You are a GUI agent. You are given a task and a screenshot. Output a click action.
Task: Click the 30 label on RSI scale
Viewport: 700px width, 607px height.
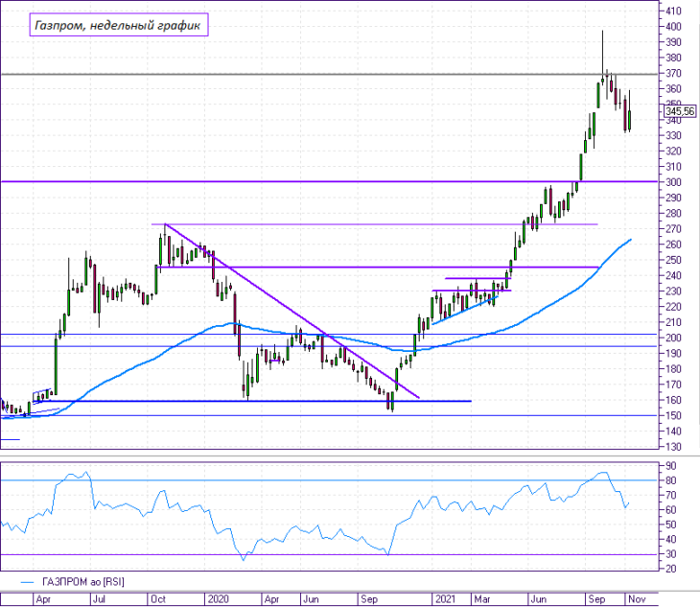click(670, 554)
